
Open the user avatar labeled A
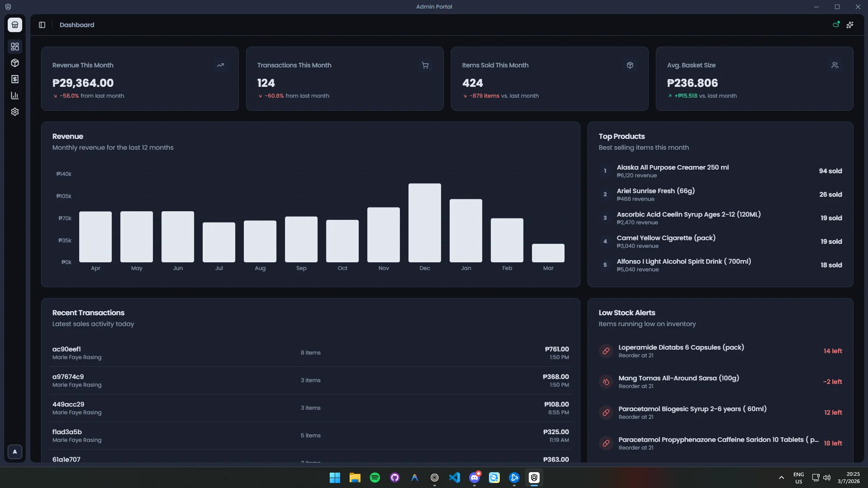pyautogui.click(x=15, y=451)
